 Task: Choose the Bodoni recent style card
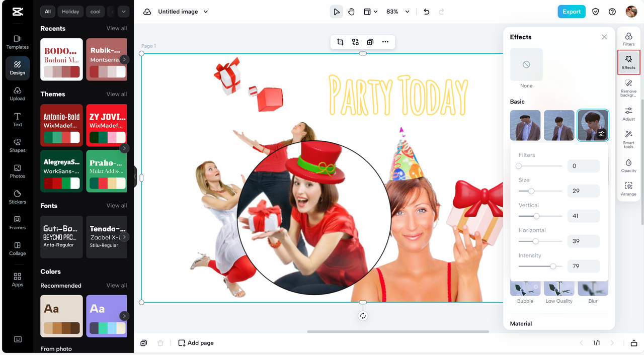(x=61, y=59)
